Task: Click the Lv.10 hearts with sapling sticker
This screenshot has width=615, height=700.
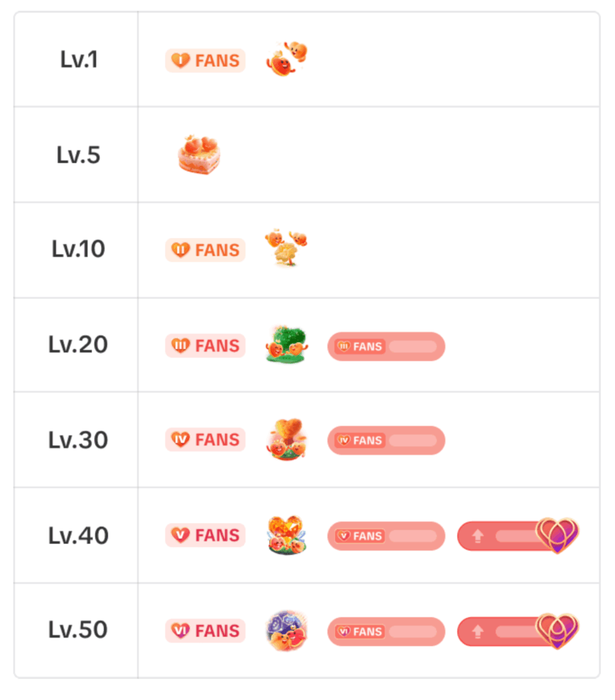Action: point(286,247)
